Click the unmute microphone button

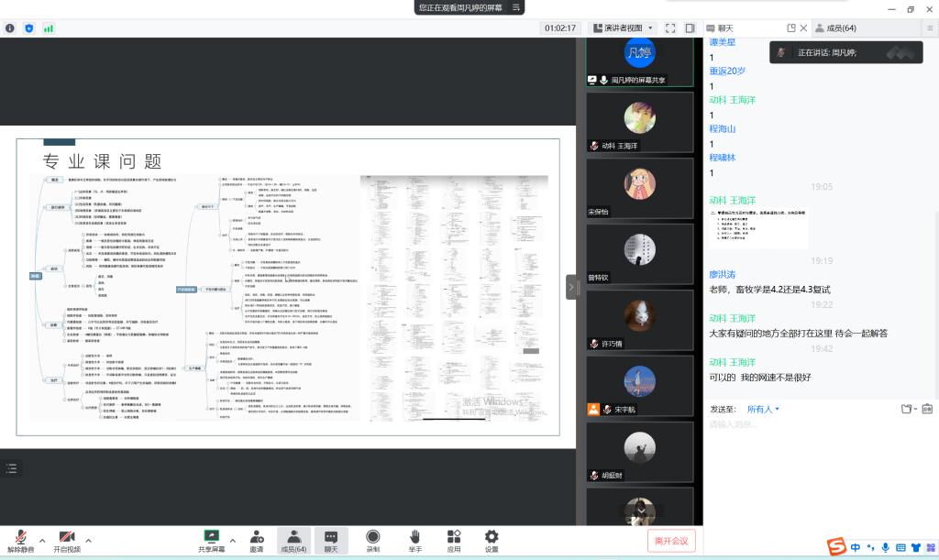pos(20,540)
